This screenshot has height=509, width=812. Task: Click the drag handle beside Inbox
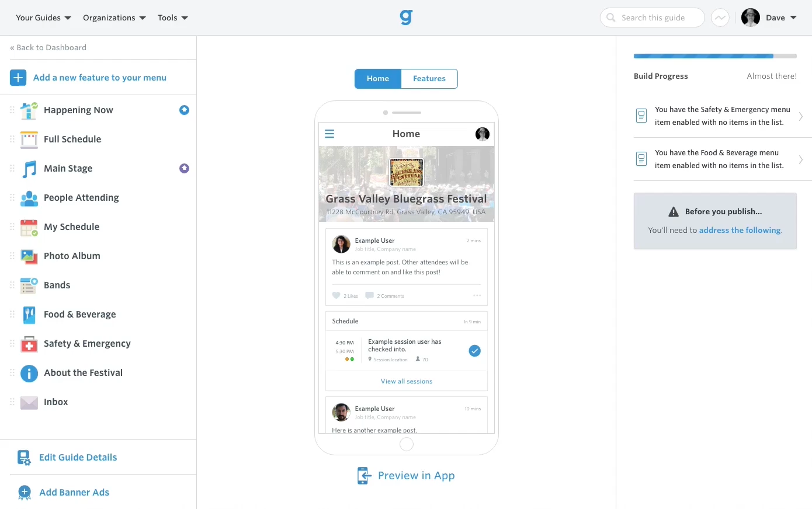pyautogui.click(x=12, y=402)
